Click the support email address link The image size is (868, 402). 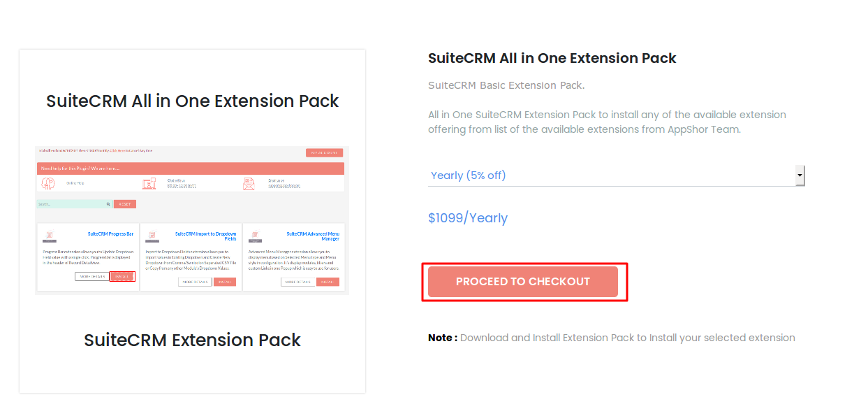point(284,186)
